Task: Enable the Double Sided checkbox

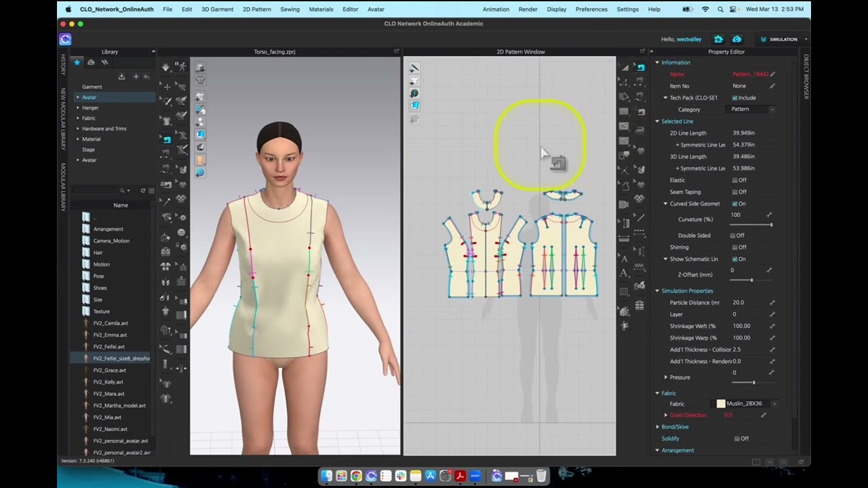Action: tap(732, 235)
